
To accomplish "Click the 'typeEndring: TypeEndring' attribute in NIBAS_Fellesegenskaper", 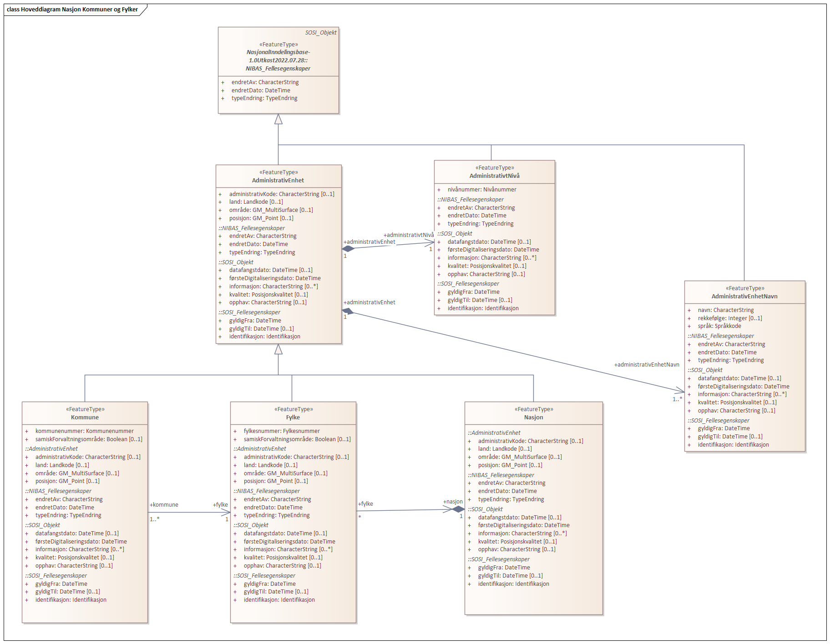I will coord(264,98).
